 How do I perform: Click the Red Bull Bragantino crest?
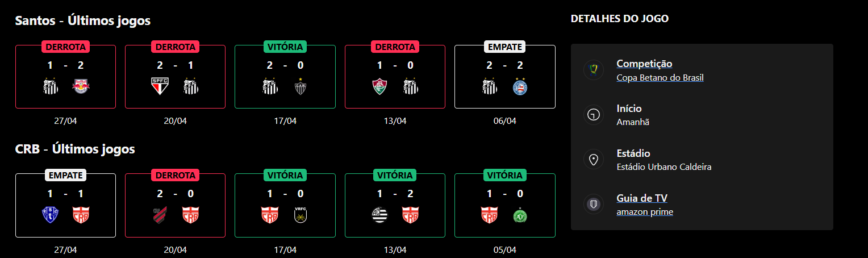point(81,87)
